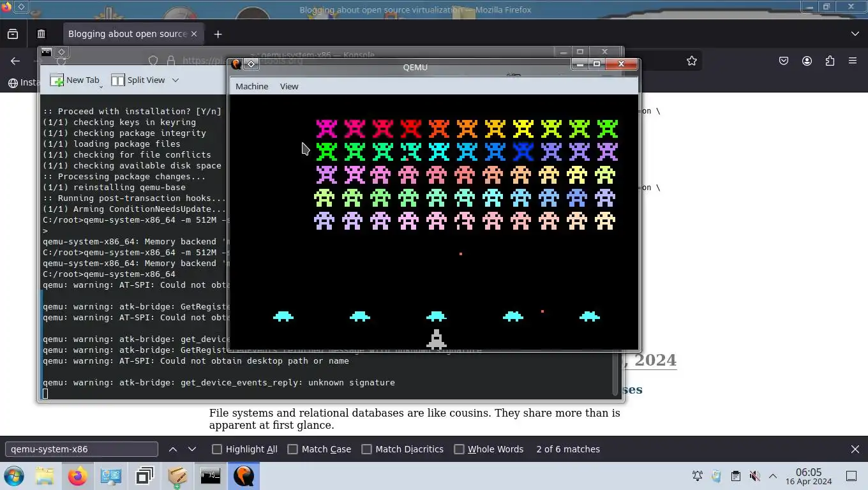Go back with Firefox back arrow

[x=15, y=61]
